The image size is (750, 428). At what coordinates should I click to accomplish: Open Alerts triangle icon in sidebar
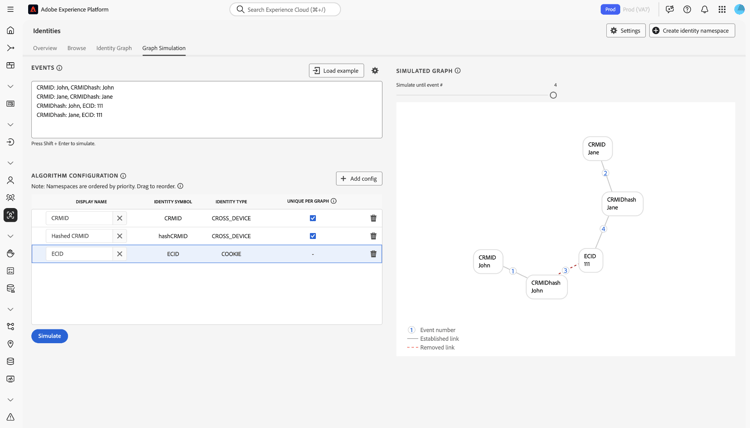click(11, 417)
